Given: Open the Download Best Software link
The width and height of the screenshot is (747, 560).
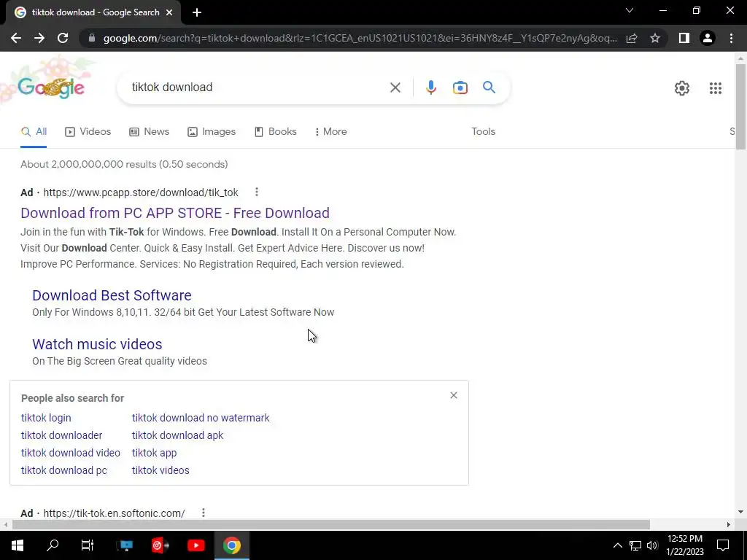Looking at the screenshot, I should coord(112,295).
